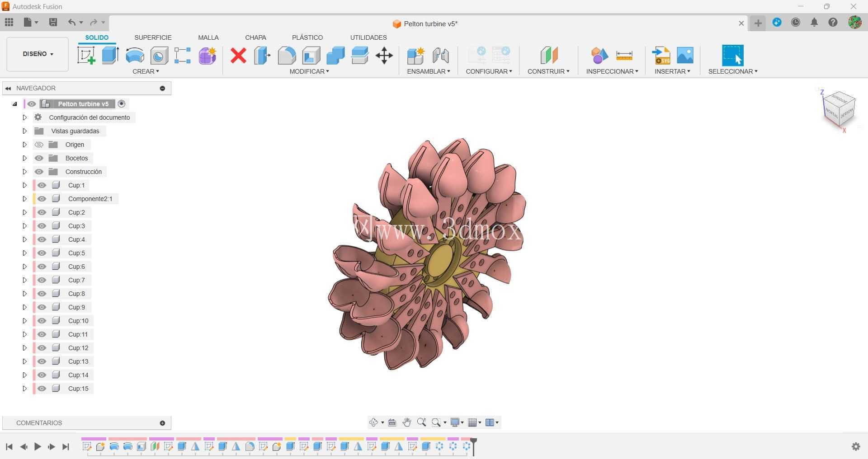Play the timeline history

click(38, 447)
